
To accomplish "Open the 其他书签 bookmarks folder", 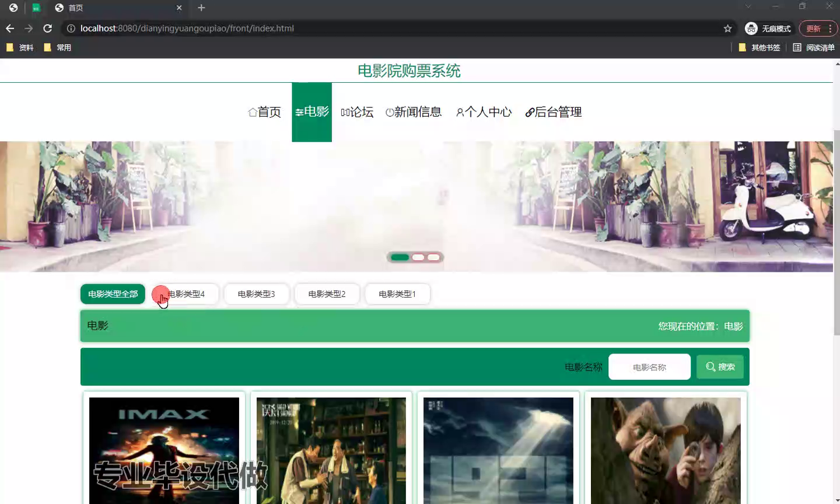I will click(x=759, y=47).
